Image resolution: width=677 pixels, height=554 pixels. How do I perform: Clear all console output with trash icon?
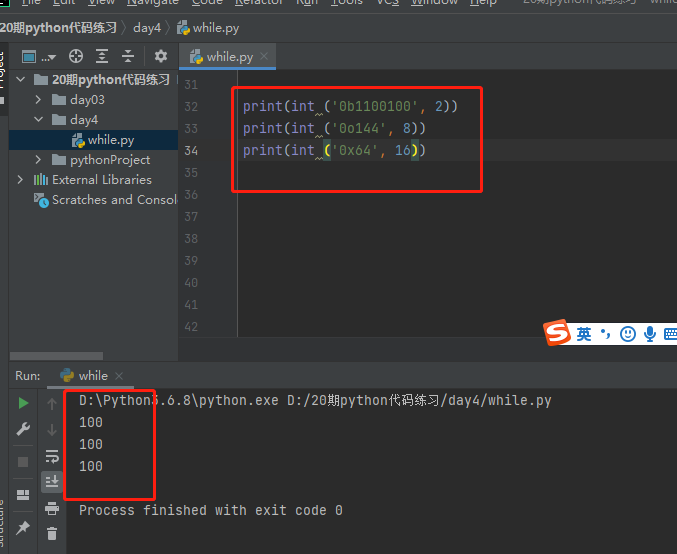coord(52,534)
